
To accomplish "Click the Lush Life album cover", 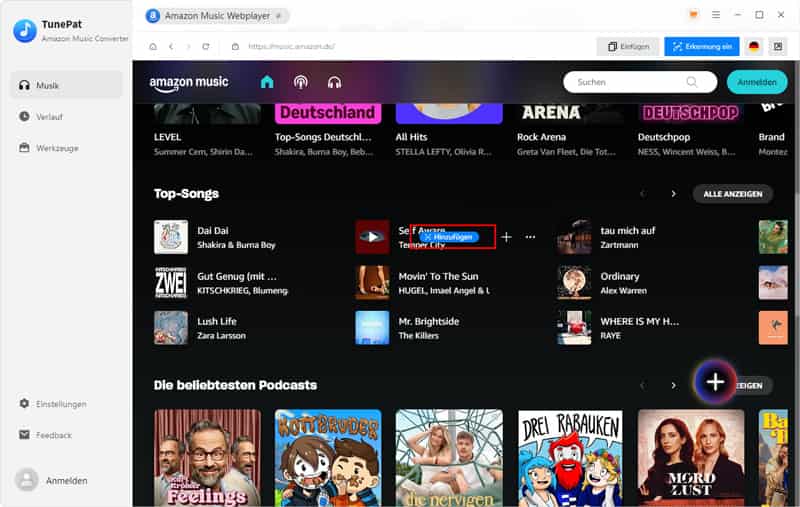I will tap(171, 328).
